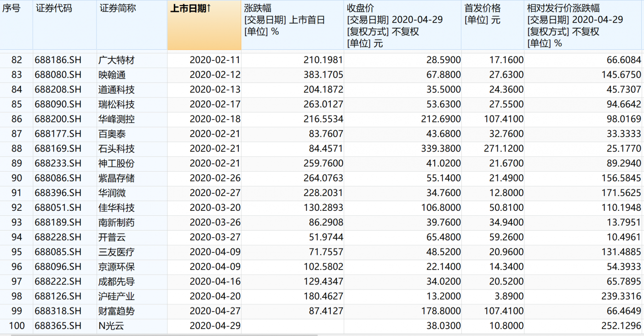Click the 序号 column header
644x336 pixels.
[16, 25]
